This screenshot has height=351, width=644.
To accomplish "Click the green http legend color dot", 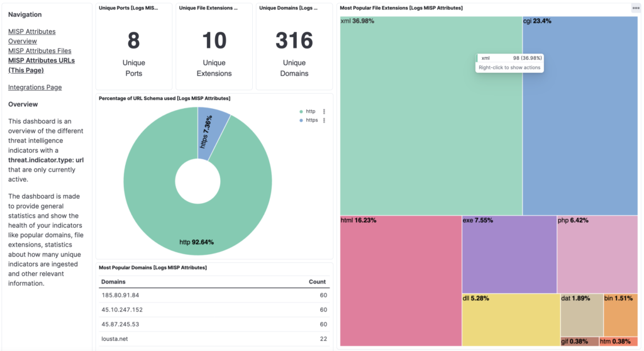I will 301,111.
